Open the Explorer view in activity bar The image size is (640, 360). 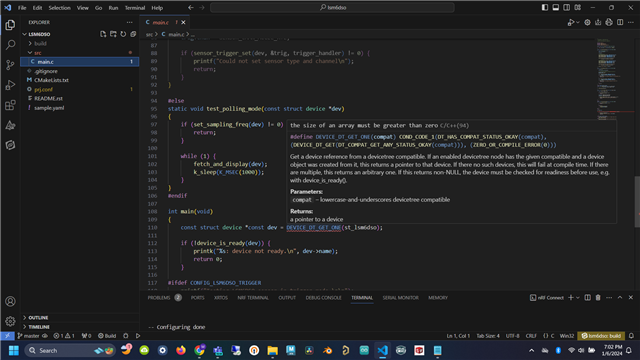10,25
